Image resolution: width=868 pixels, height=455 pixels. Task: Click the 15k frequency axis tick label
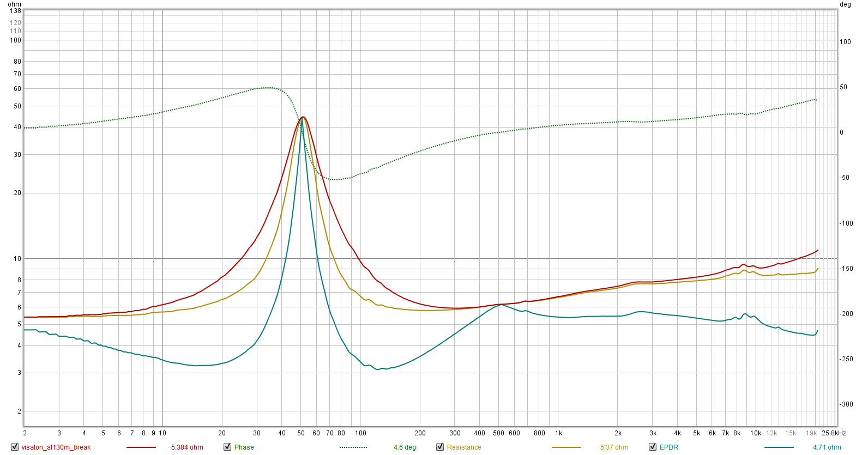click(791, 433)
